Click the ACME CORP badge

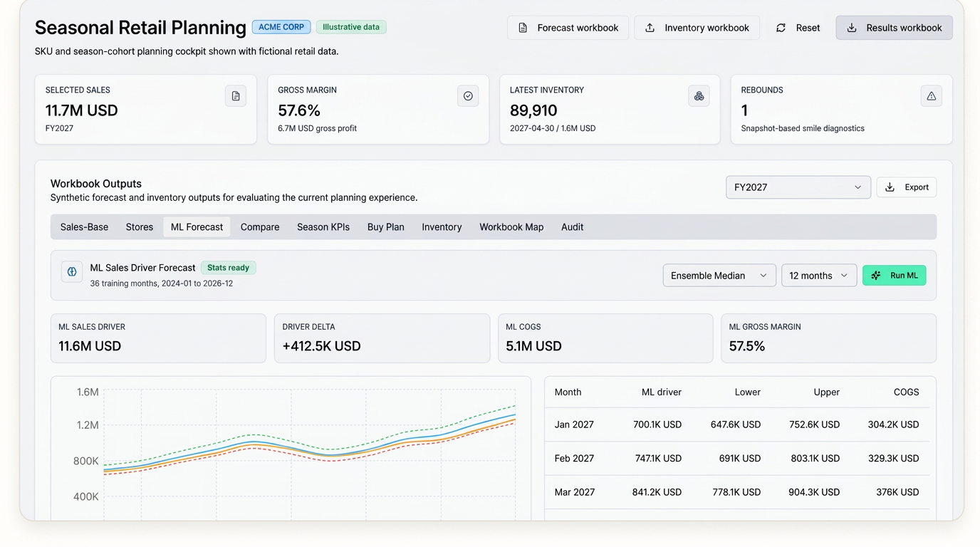point(281,27)
